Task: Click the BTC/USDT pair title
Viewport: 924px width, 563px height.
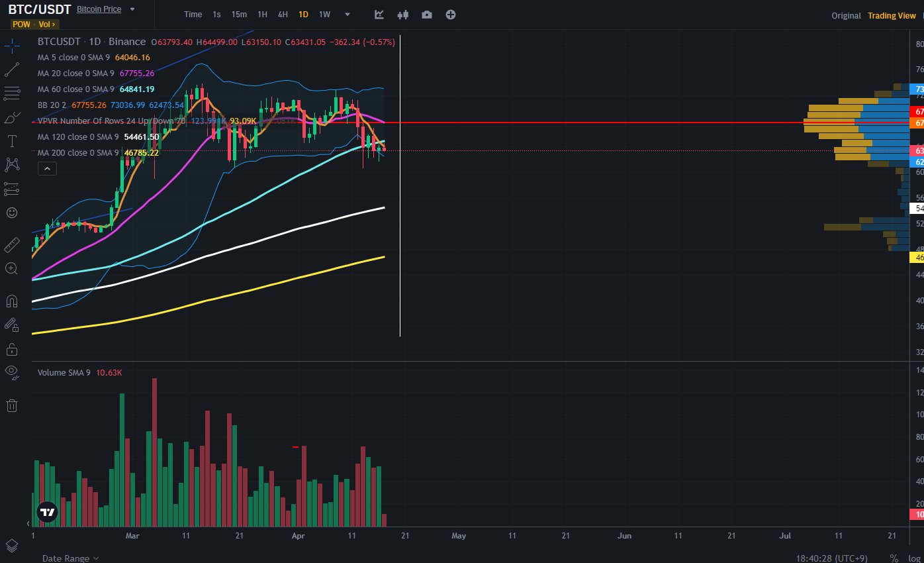Action: (x=39, y=10)
